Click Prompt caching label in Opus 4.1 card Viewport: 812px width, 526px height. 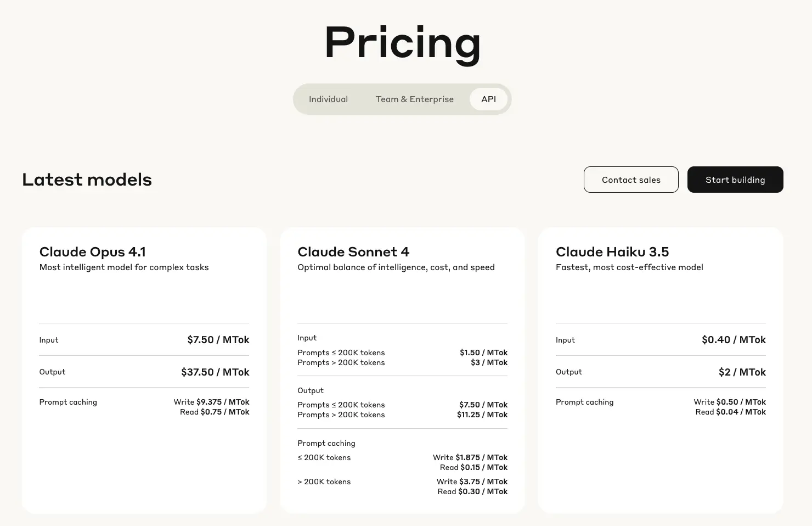[x=68, y=402]
